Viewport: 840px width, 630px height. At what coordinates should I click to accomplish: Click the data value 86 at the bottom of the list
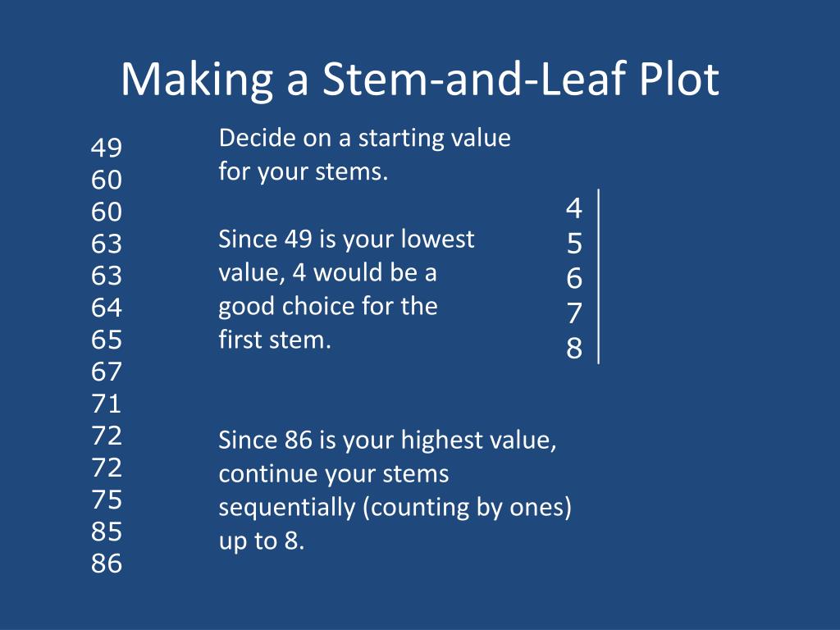pyautogui.click(x=107, y=563)
